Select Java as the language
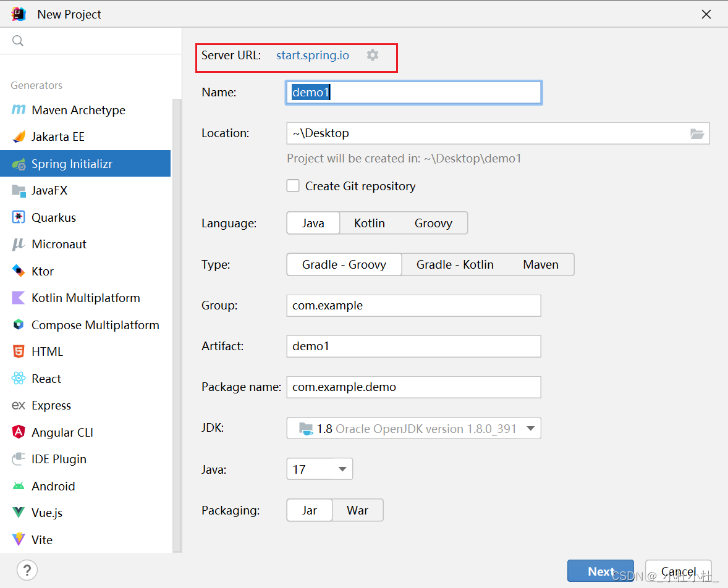The height and width of the screenshot is (588, 728). [x=313, y=223]
